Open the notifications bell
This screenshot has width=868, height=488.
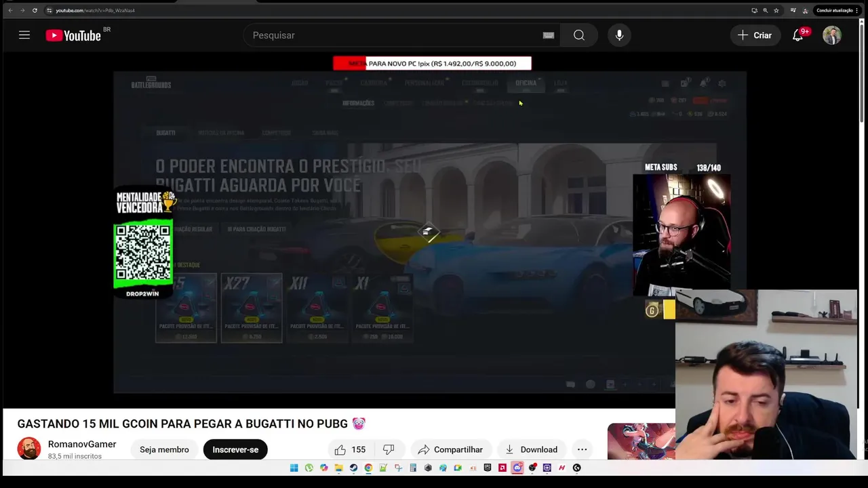798,35
